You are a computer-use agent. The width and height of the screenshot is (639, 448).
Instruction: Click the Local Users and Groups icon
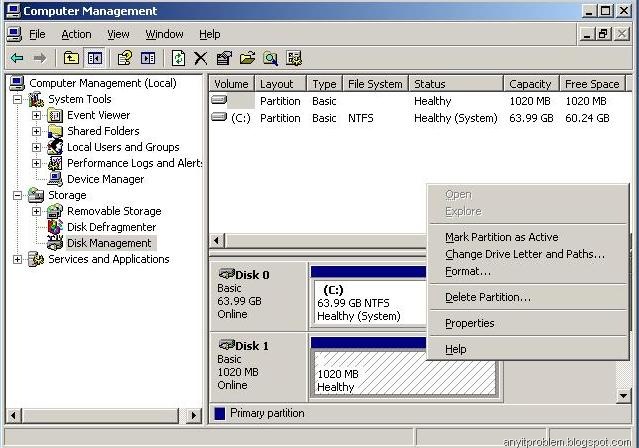pyautogui.click(x=55, y=147)
